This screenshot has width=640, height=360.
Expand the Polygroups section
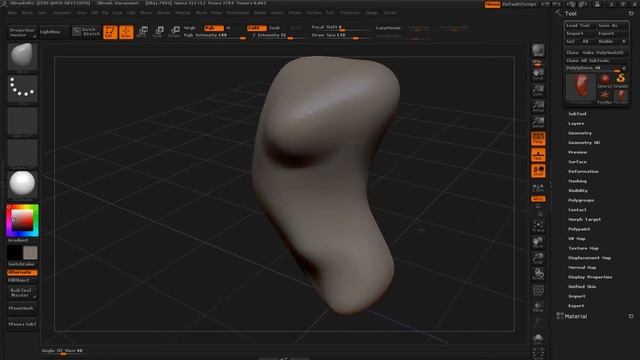pos(581,200)
